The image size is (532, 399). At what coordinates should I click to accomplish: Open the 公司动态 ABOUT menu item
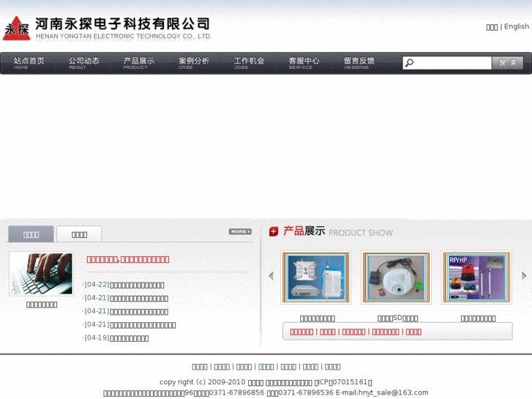[x=84, y=63]
